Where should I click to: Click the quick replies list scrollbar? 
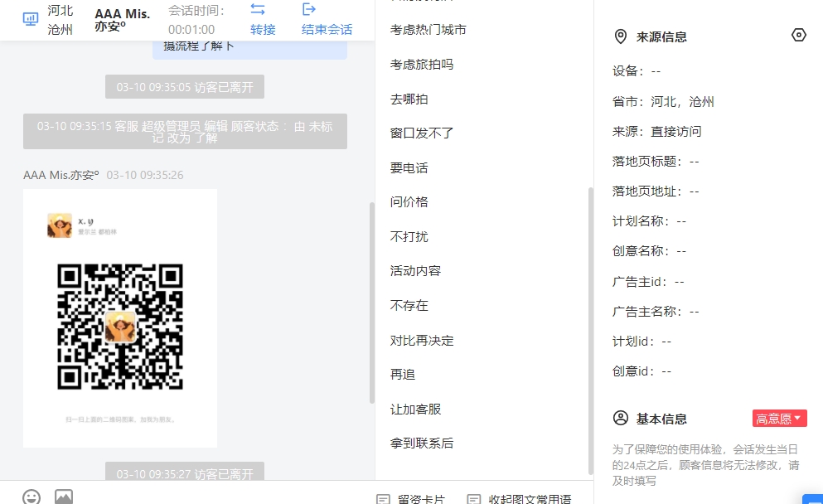coord(590,331)
